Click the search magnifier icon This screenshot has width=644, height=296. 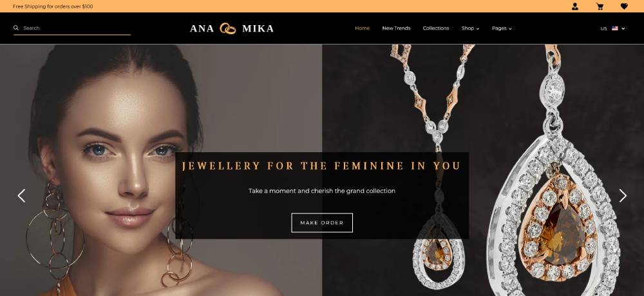pos(16,28)
